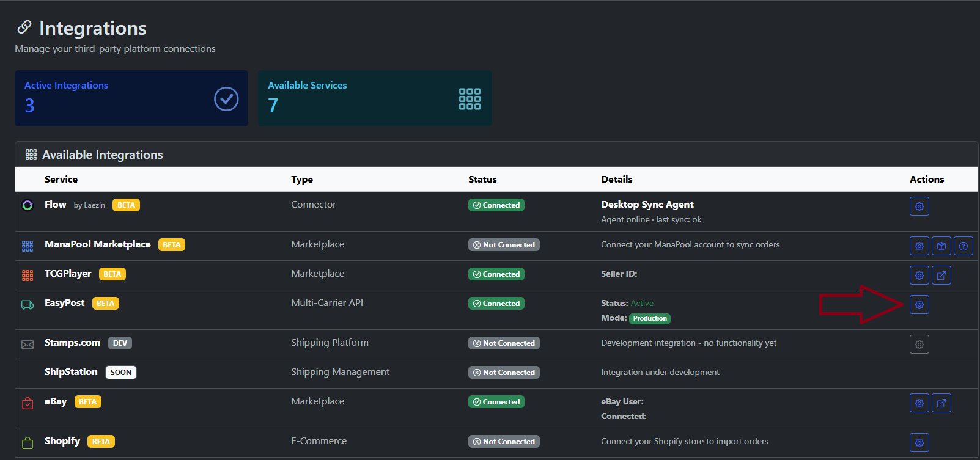Click the DEV tag next to Stamps.com

coord(120,343)
